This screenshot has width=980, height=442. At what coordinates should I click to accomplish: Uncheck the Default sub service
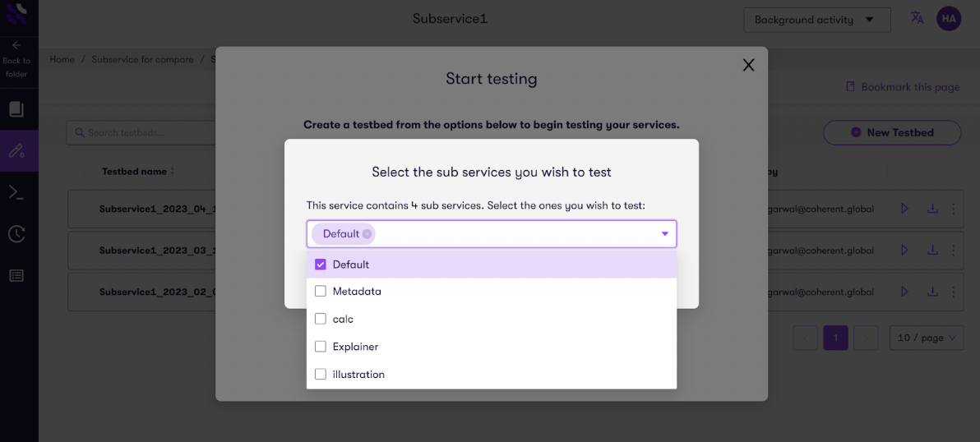[x=321, y=265]
